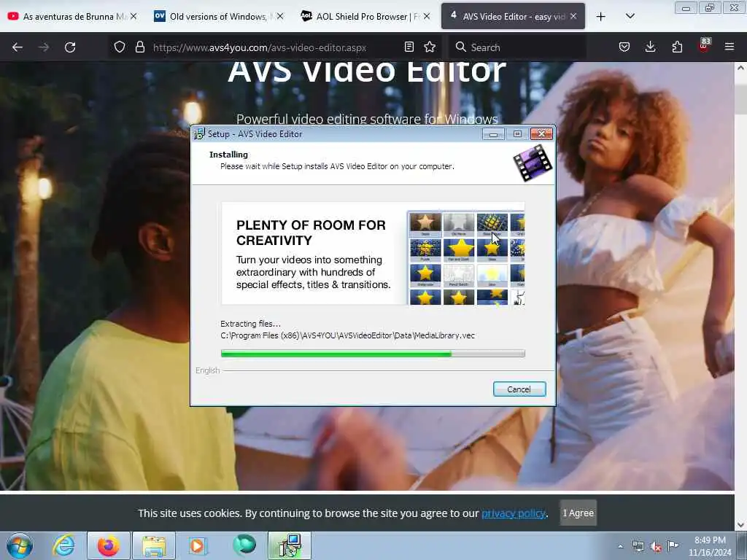Open the Action Center flag icon

pos(673,545)
